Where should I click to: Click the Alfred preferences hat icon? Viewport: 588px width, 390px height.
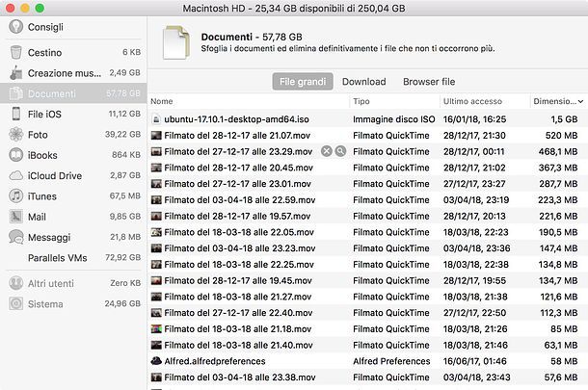pyautogui.click(x=156, y=361)
